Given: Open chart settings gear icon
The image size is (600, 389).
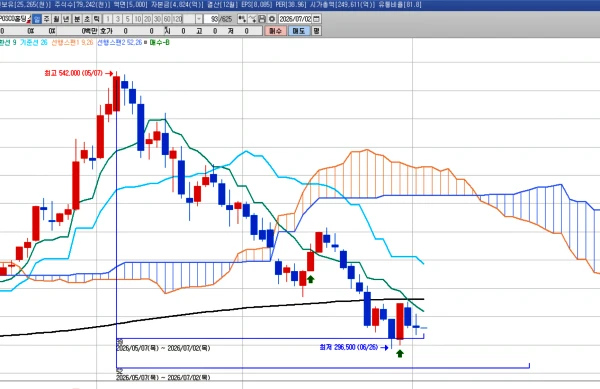Looking at the screenshot, I should (272, 19).
